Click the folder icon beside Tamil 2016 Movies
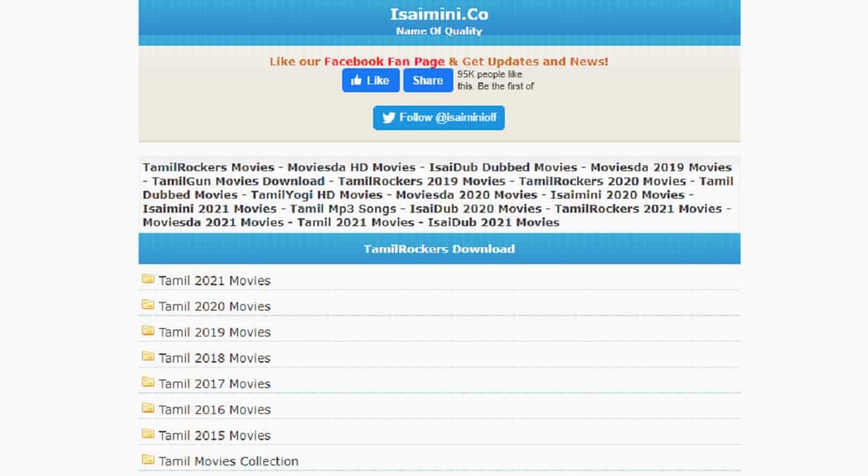This screenshot has width=868, height=476. [148, 408]
